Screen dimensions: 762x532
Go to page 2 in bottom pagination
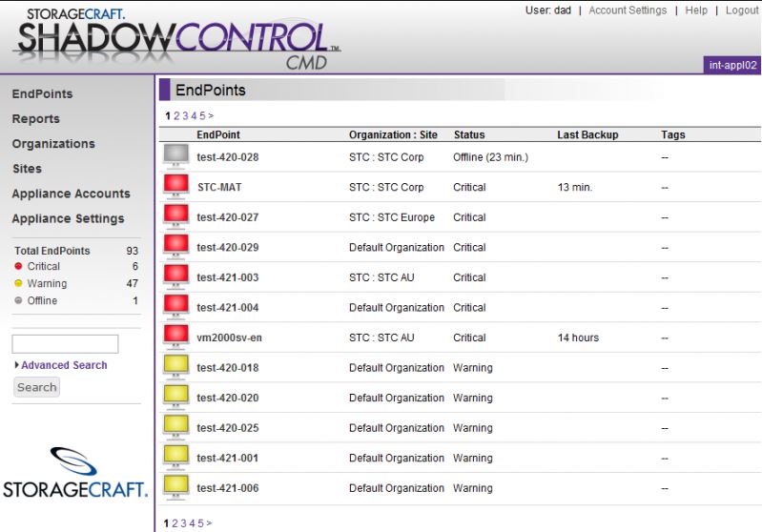175,523
